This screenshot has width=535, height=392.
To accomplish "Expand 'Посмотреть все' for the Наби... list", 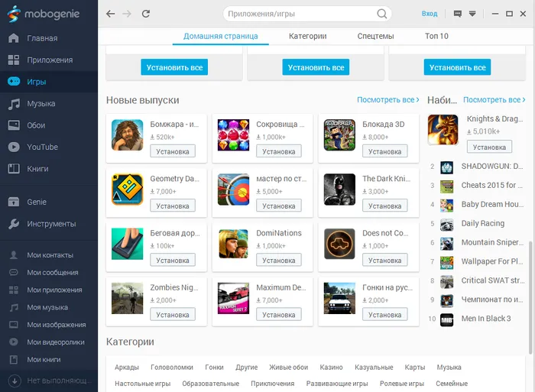I will [x=494, y=100].
